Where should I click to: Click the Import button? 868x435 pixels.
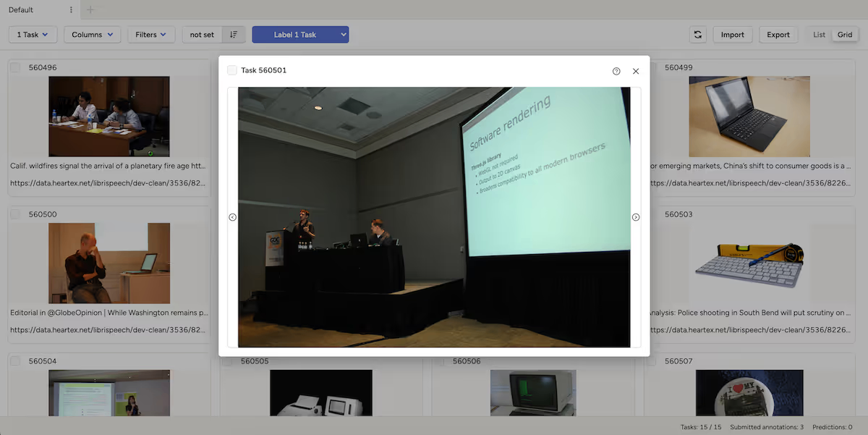(x=733, y=35)
